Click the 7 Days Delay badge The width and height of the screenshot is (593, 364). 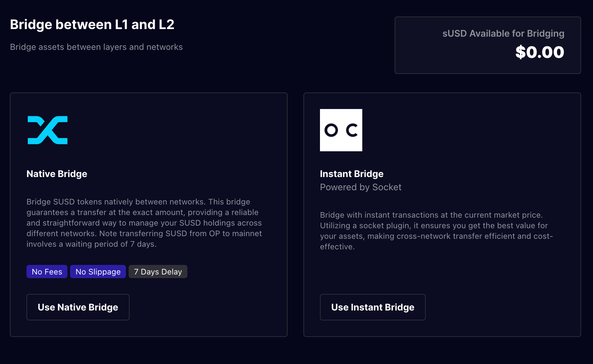coord(158,272)
